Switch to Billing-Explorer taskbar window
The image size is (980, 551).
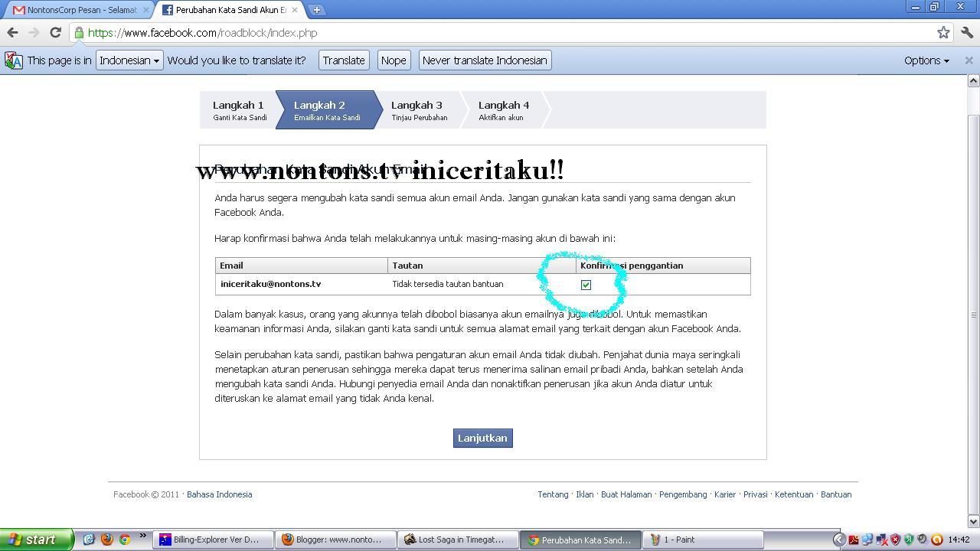coord(213,540)
